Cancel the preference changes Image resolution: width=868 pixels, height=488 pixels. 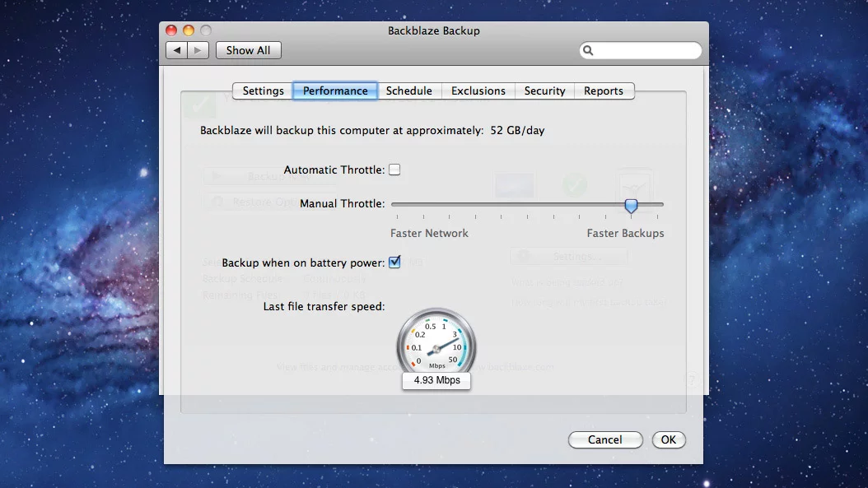[605, 439]
